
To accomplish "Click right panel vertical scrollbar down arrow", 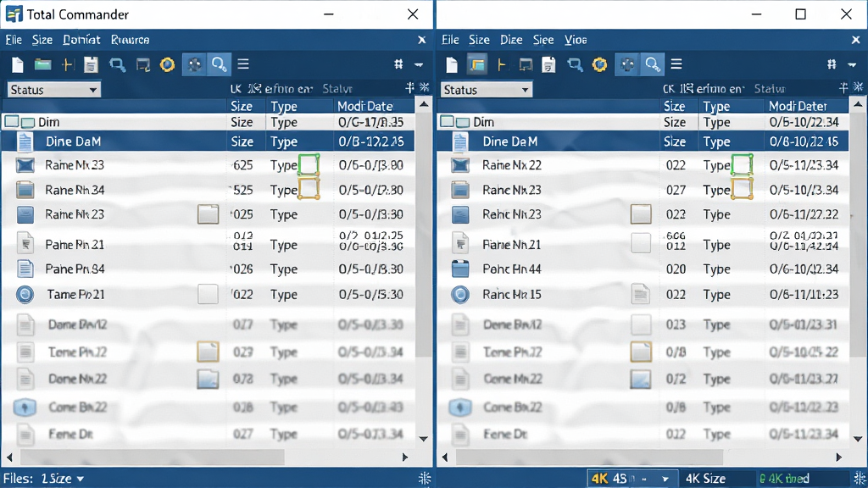I will coord(858,439).
